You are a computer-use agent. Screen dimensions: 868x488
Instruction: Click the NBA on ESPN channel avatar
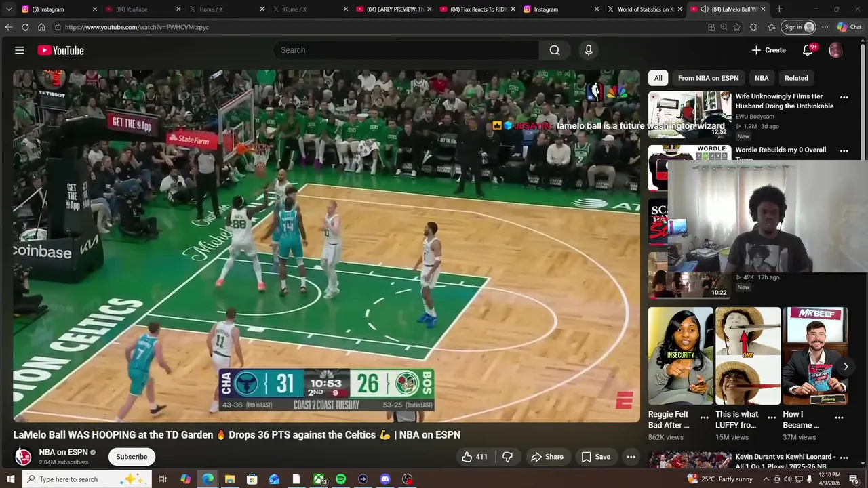coord(23,457)
